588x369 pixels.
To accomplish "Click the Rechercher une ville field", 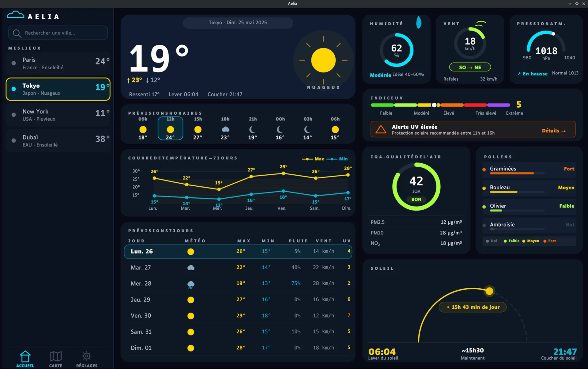I will click(x=58, y=33).
